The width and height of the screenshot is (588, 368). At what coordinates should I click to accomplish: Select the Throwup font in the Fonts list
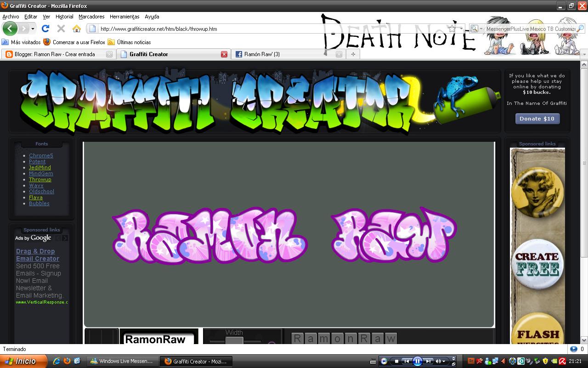[x=40, y=179]
